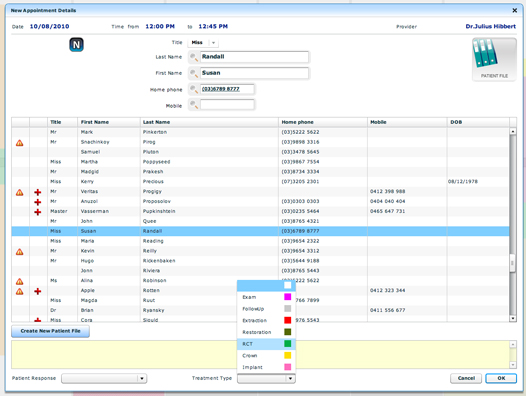Click warning icon in Veritas Progigy row
Image resolution: width=526 pixels, height=396 pixels.
pyautogui.click(x=20, y=192)
